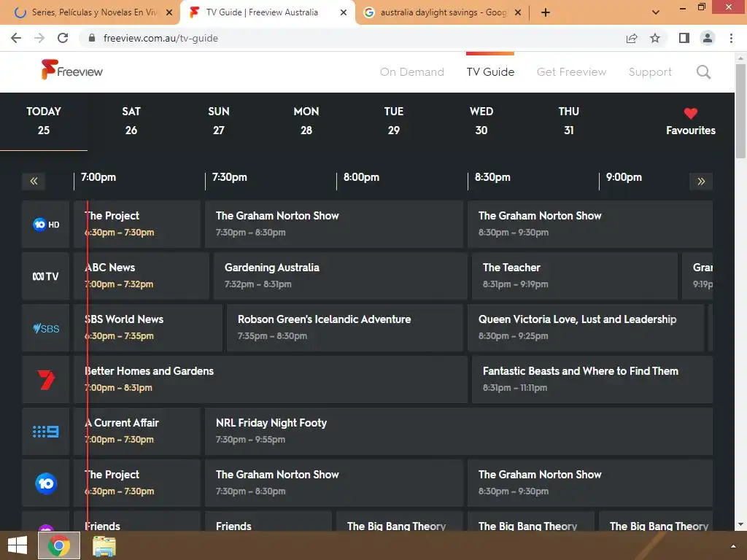747x560 pixels.
Task: Close the 'australia daylight savings' tab
Action: [518, 13]
